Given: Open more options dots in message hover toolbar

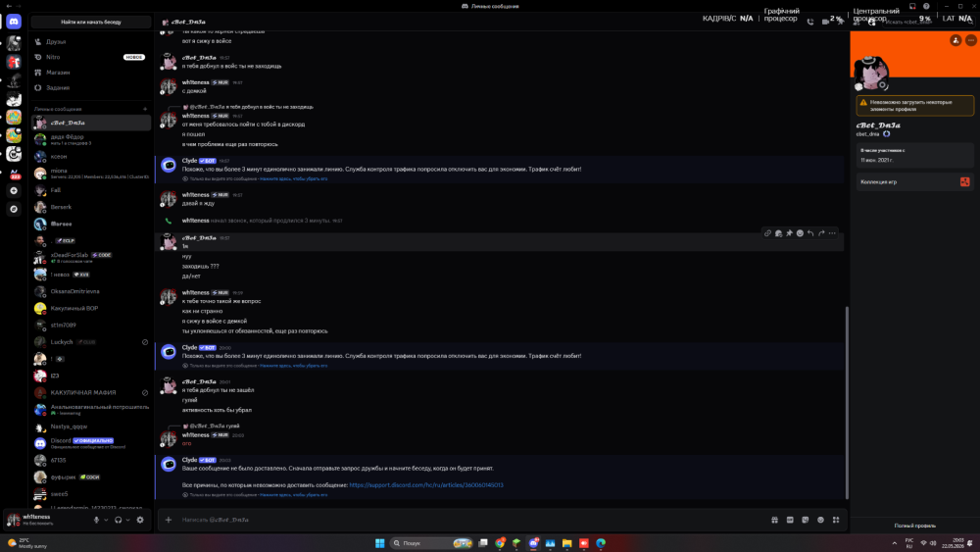Looking at the screenshot, I should 832,233.
